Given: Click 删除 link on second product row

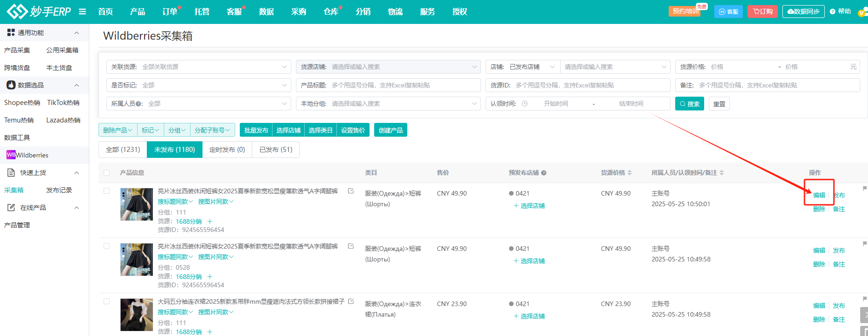Looking at the screenshot, I should 819,264.
